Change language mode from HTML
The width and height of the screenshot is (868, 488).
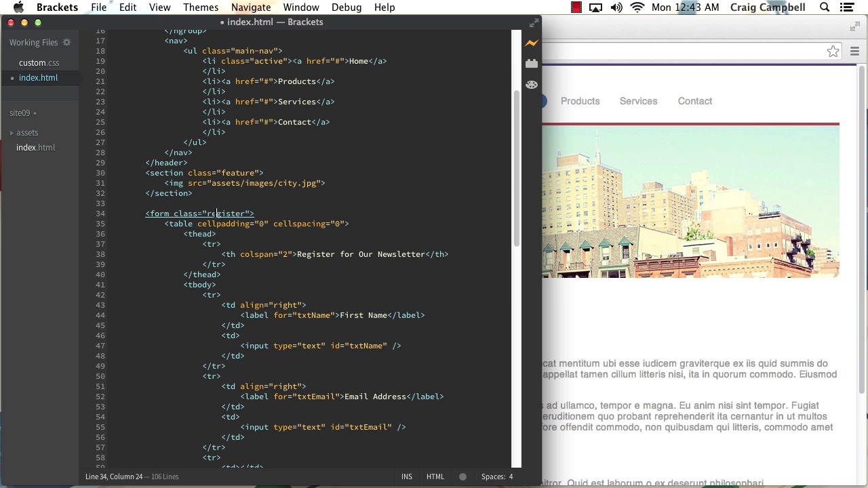(435, 476)
